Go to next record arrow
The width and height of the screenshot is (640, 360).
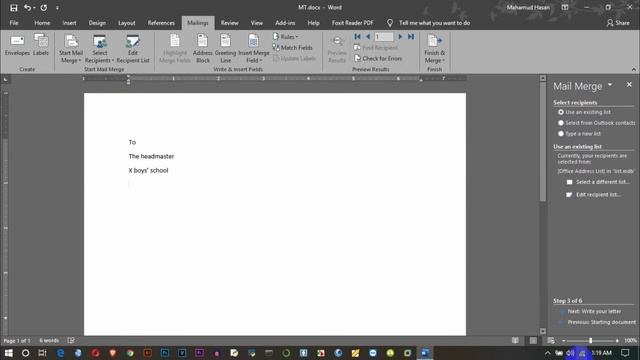click(x=400, y=37)
